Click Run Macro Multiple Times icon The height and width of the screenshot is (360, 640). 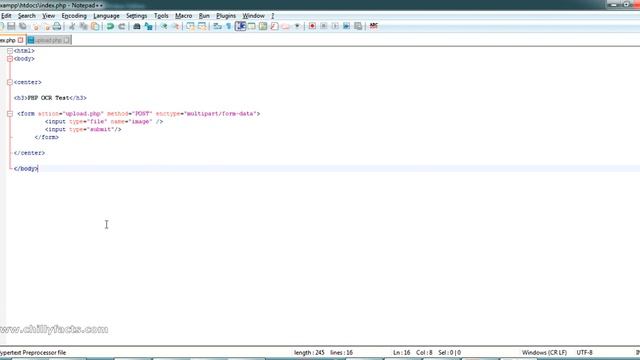(x=347, y=26)
